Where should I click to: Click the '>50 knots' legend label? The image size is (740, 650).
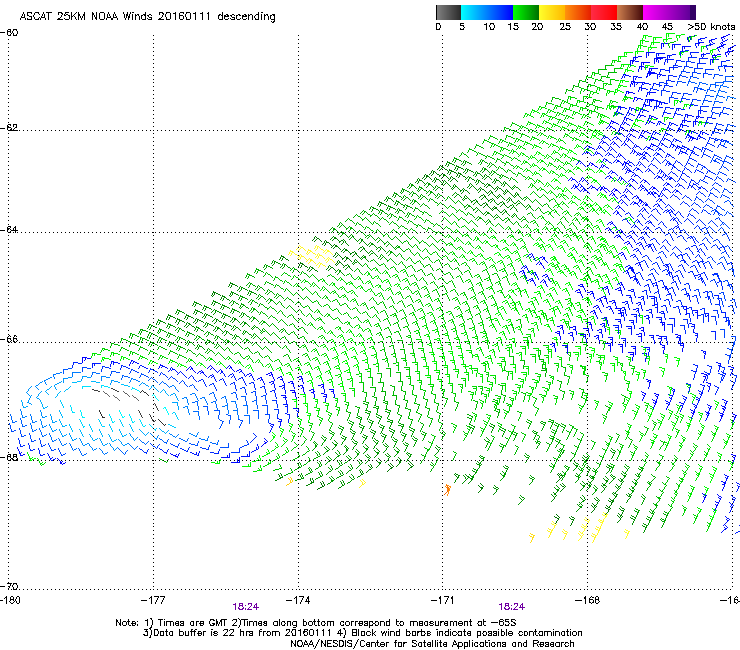pos(711,27)
